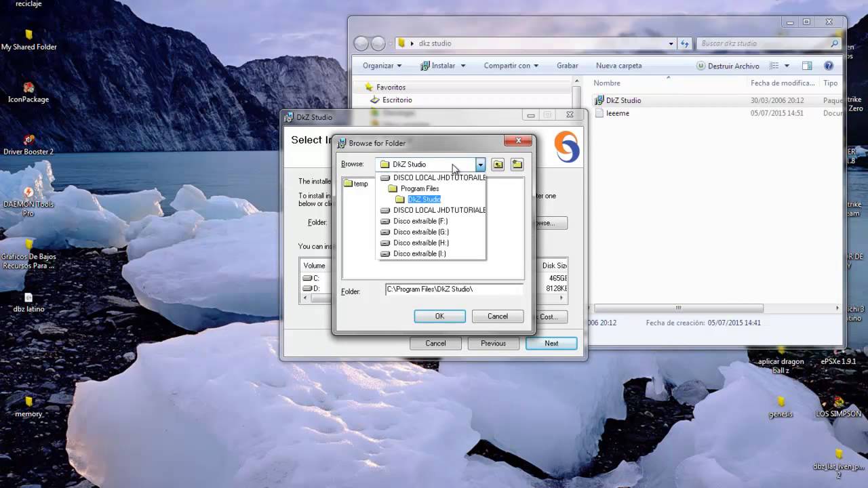Open the memory desktop folder

click(28, 407)
